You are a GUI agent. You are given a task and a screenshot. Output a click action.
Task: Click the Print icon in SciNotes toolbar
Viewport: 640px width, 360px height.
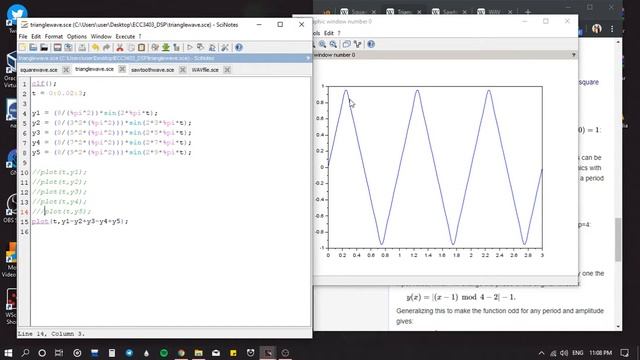pos(82,47)
